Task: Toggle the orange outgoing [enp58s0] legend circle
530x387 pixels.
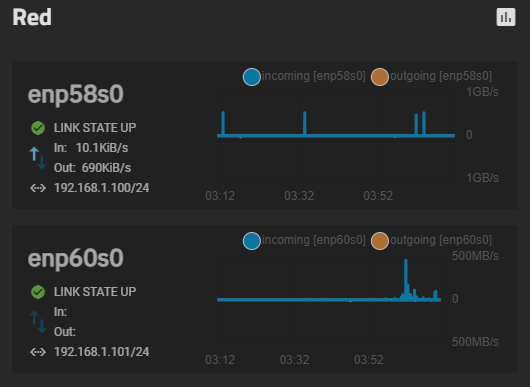Action: tap(380, 77)
